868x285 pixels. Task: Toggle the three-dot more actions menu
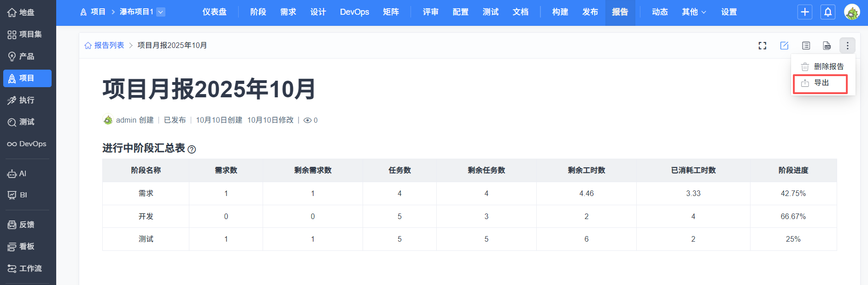[847, 46]
